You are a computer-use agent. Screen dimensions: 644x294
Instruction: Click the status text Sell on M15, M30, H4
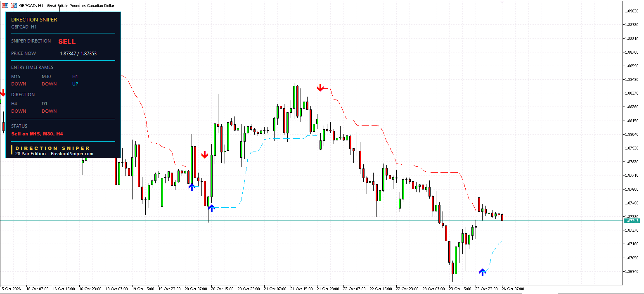click(37, 134)
